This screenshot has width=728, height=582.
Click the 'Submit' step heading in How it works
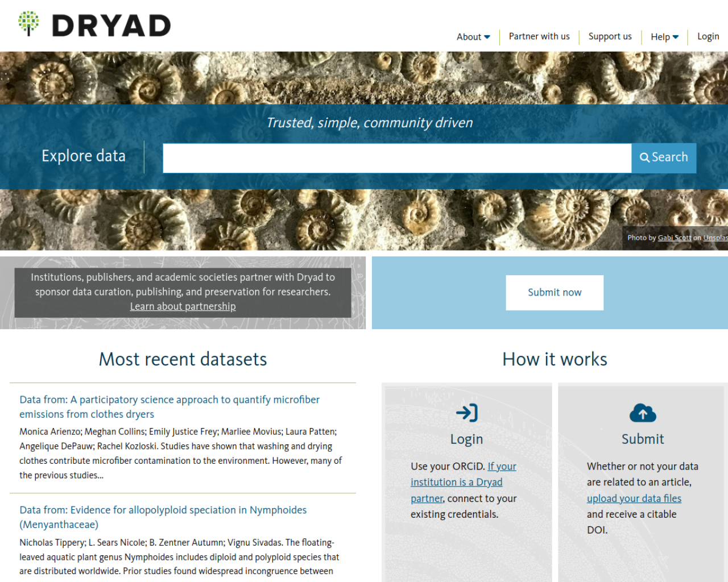click(643, 439)
